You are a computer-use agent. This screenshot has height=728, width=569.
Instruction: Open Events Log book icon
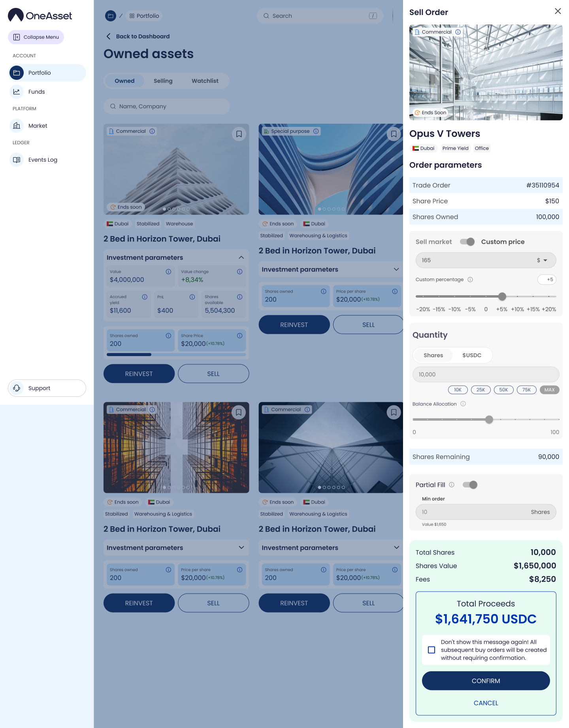[17, 160]
